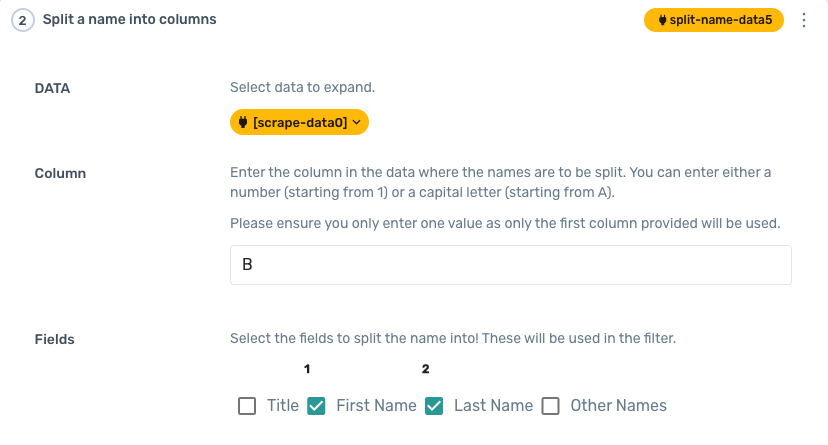Image resolution: width=828 pixels, height=445 pixels.
Task: Click the 'First Name' label text
Action: pos(376,406)
